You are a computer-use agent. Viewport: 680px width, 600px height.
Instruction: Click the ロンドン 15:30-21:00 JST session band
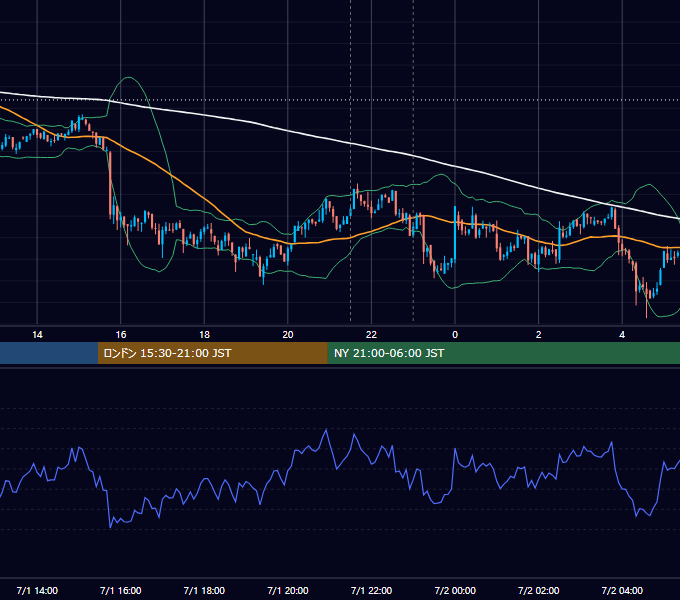(212, 353)
